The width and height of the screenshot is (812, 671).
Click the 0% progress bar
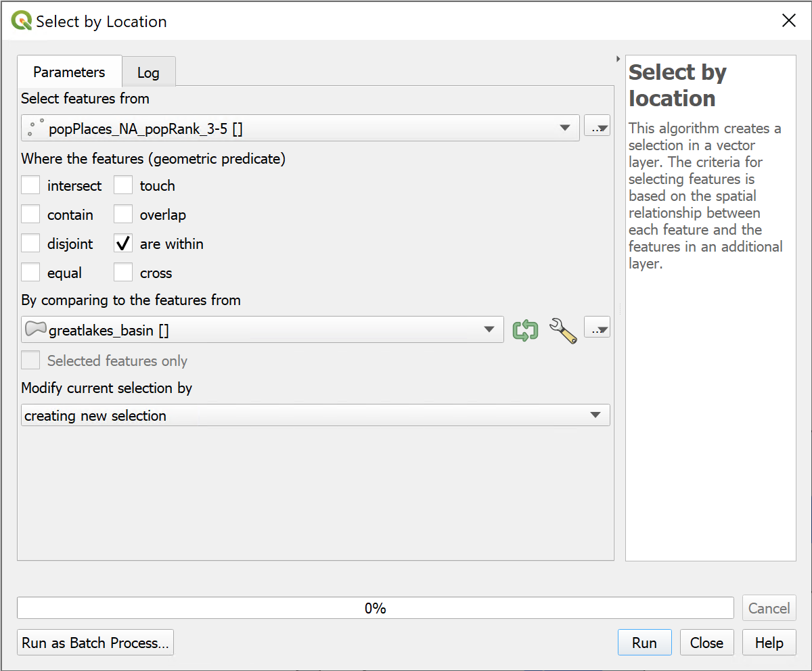point(375,608)
